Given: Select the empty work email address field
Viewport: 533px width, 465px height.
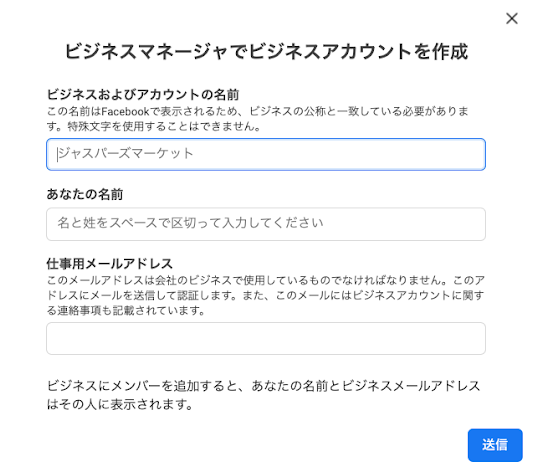Looking at the screenshot, I should tap(266, 339).
